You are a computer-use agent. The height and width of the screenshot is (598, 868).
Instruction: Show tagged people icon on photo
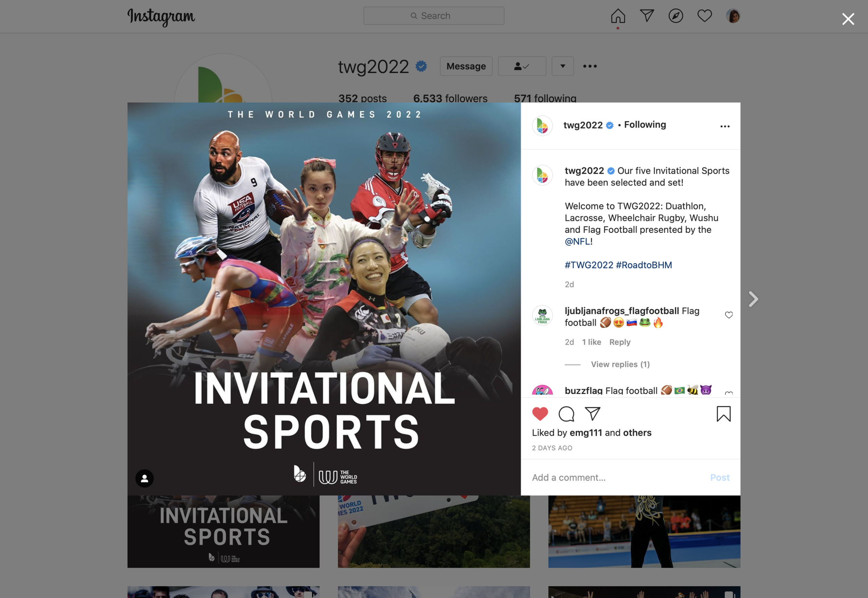click(144, 478)
